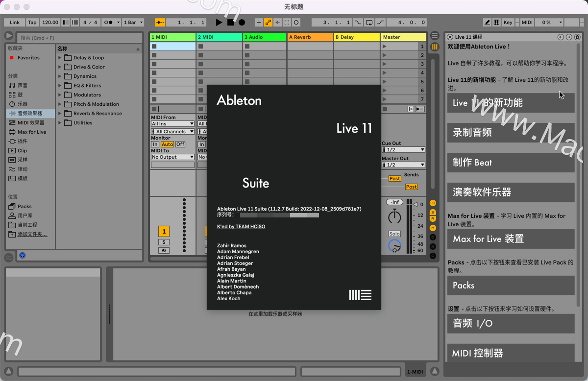Toggle the browser preview headphone button

(x=22, y=256)
